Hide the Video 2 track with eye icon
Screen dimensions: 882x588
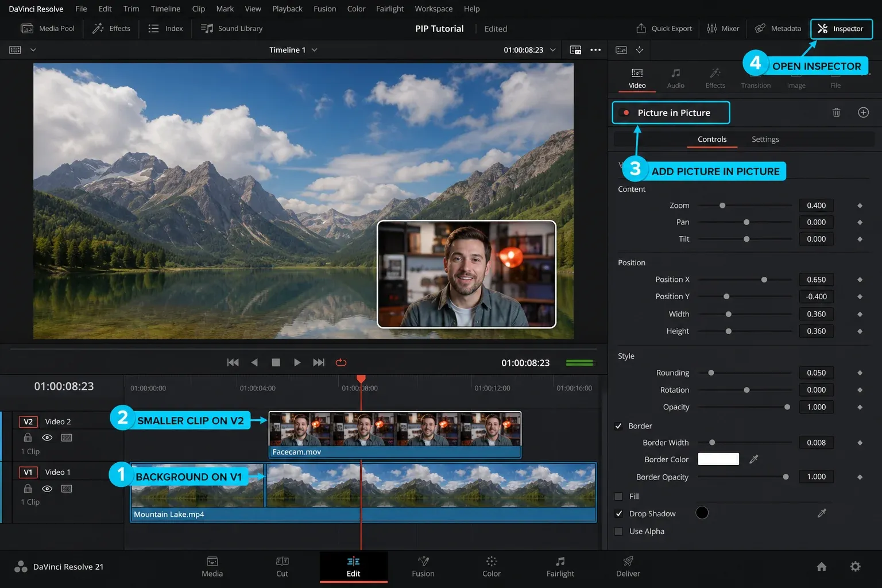[x=47, y=438]
